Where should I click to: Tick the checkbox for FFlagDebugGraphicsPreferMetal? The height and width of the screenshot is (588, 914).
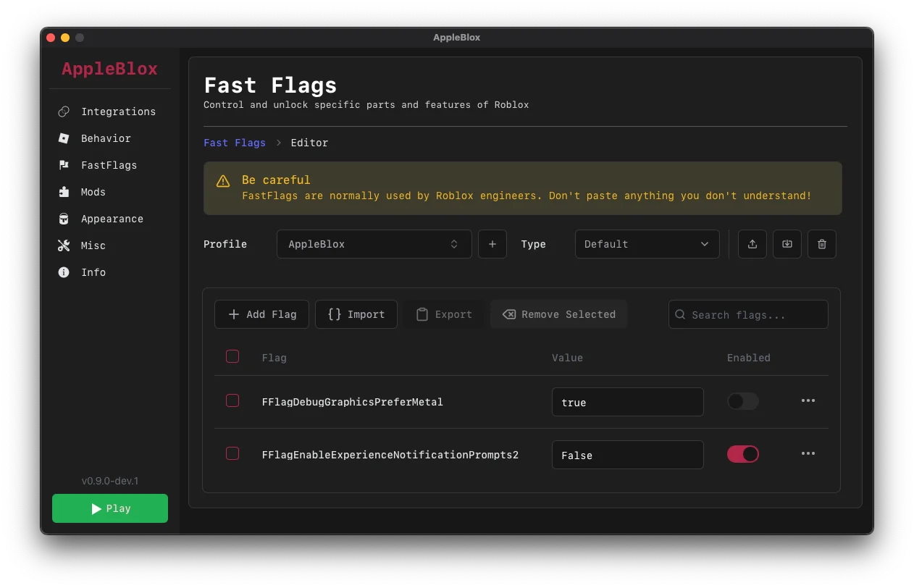(232, 400)
